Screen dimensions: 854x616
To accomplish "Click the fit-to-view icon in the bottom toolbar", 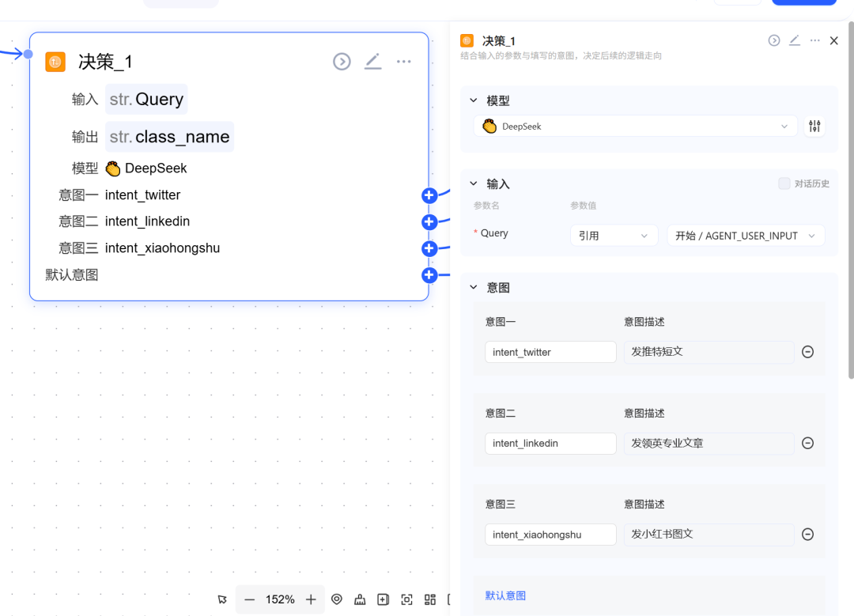I will pyautogui.click(x=406, y=600).
